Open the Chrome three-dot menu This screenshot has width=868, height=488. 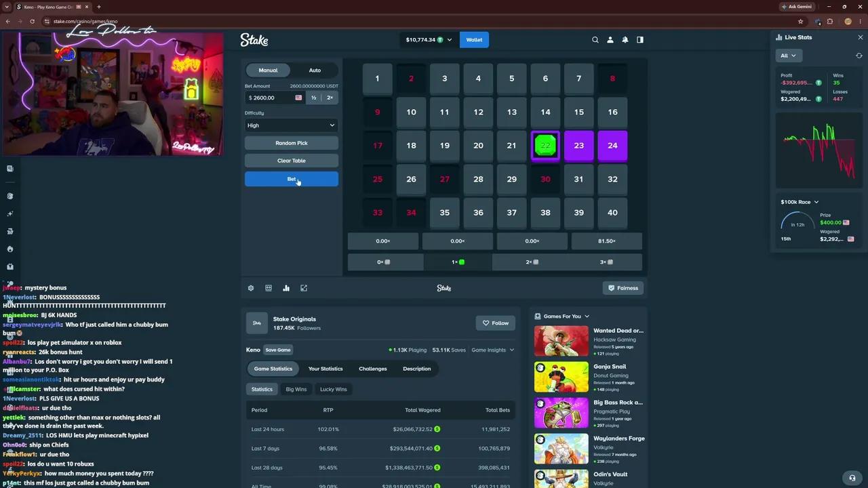pyautogui.click(x=861, y=21)
